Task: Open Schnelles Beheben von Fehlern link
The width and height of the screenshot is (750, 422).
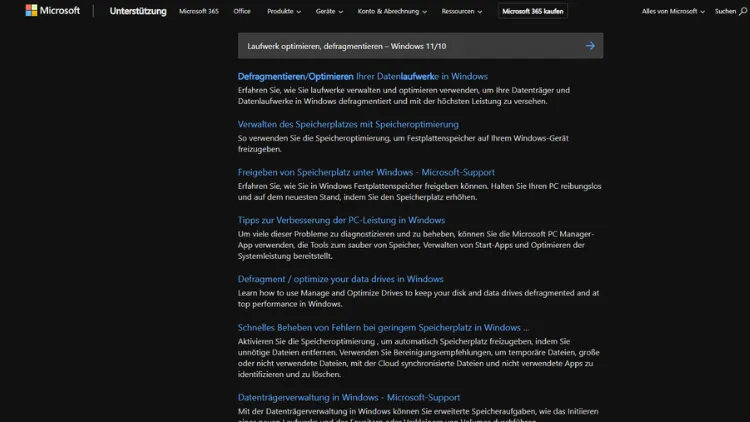Action: tap(383, 327)
